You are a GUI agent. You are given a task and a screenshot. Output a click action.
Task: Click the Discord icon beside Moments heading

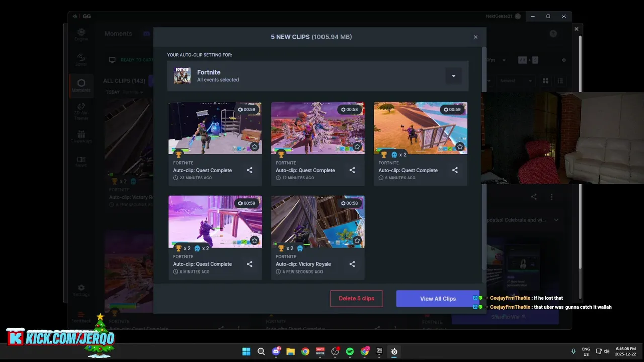coord(146,34)
